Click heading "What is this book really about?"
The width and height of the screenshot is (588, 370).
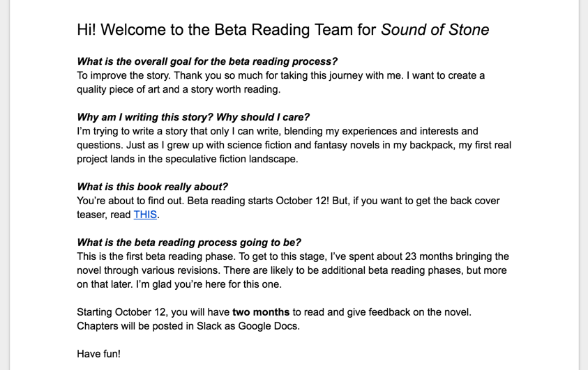click(x=152, y=187)
